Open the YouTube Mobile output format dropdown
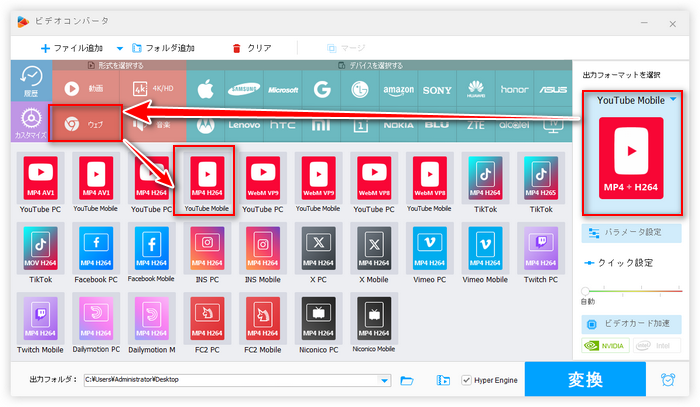This screenshot has height=407, width=700. tap(673, 100)
